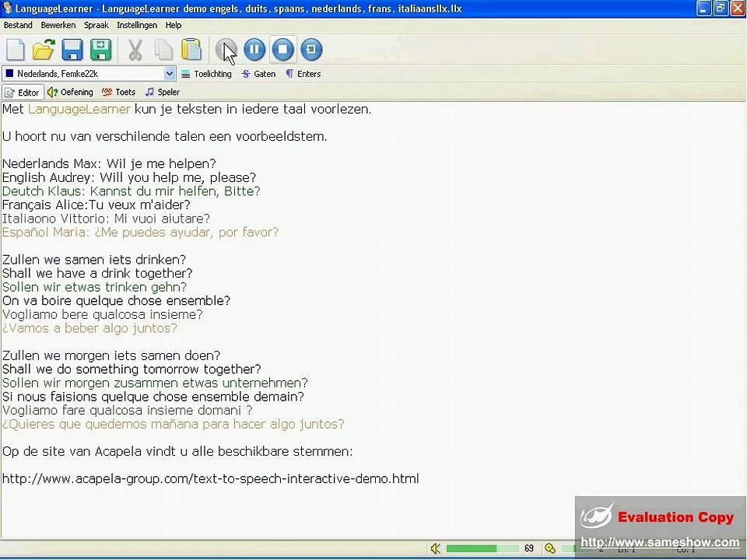Screen dimensions: 747x560
Task: Open the Bestand menu
Action: 18,25
